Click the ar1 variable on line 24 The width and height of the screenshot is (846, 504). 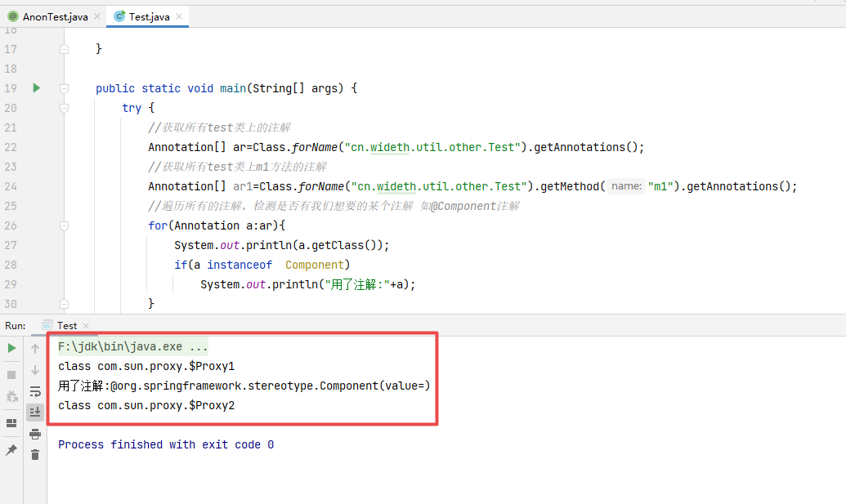pos(243,186)
